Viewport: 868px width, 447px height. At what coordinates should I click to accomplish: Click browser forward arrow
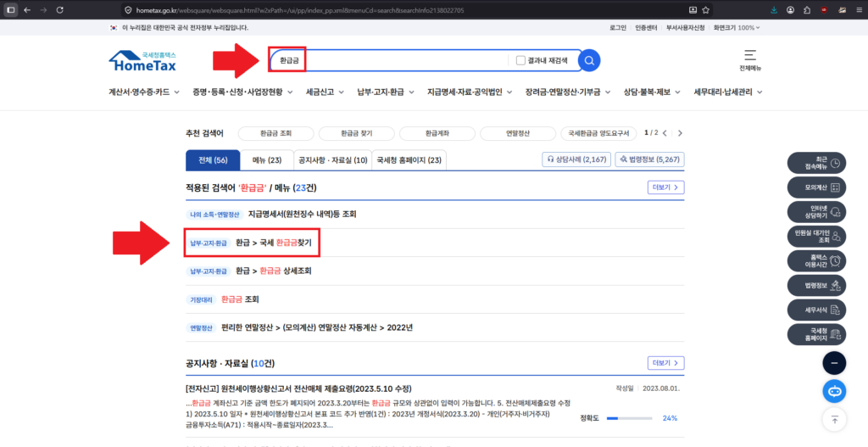click(x=43, y=10)
